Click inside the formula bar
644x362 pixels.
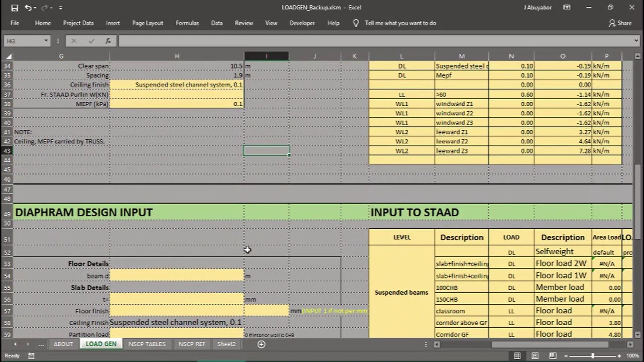pyautogui.click(x=375, y=41)
